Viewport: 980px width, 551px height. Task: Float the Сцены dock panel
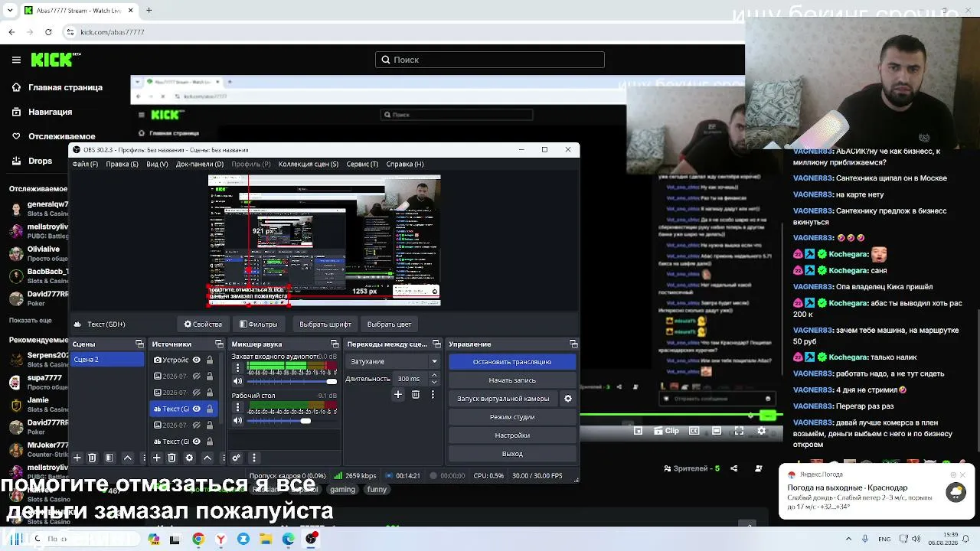(139, 344)
